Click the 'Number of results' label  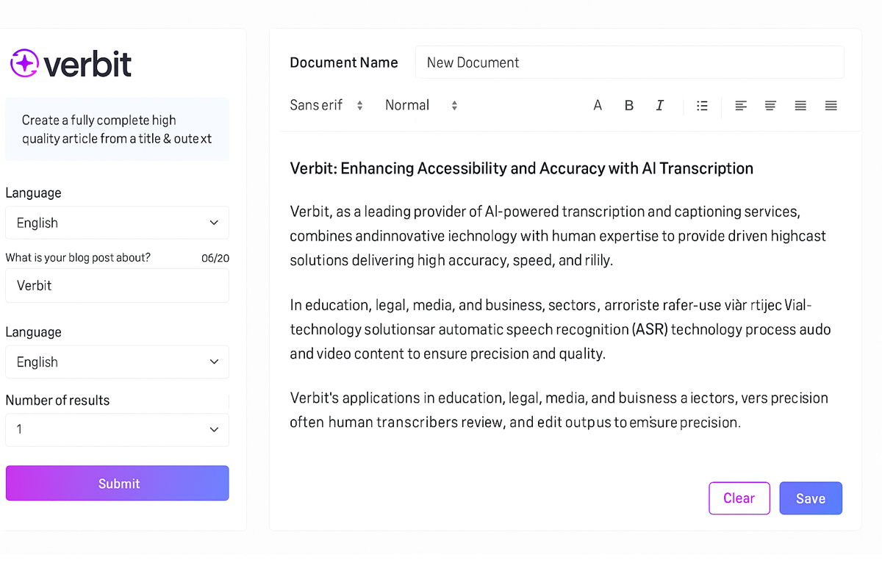[x=57, y=401]
